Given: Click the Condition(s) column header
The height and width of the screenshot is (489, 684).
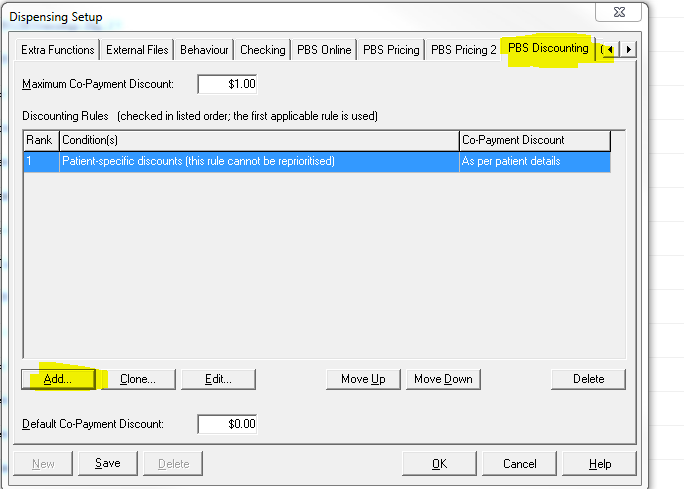Looking at the screenshot, I should click(x=258, y=140).
